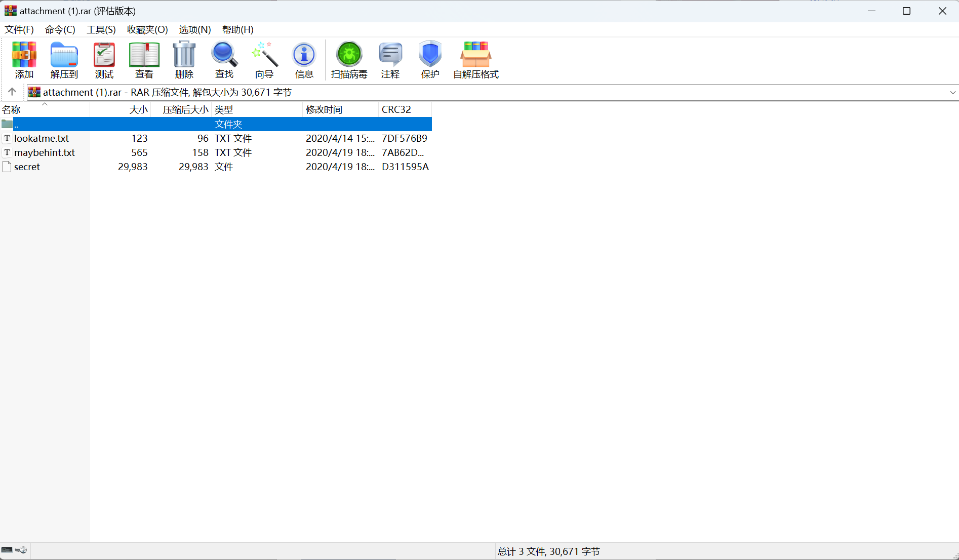Minimize the WinRAR window

[871, 11]
